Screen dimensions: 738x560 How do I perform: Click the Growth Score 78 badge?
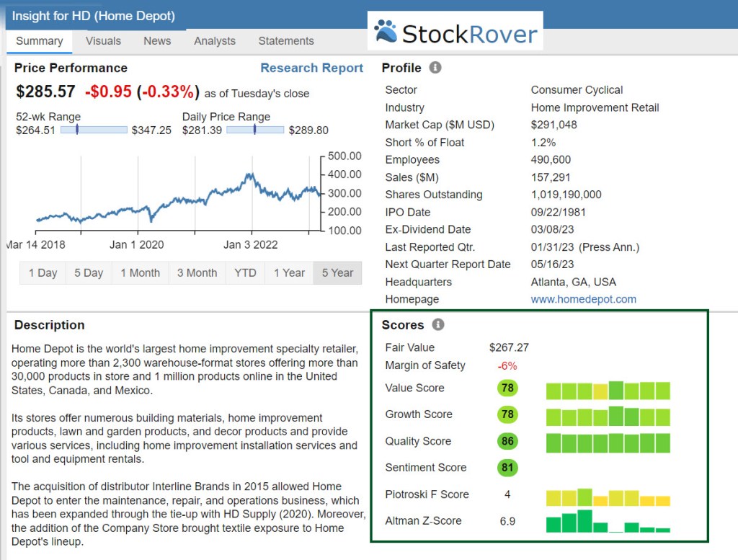(x=507, y=414)
